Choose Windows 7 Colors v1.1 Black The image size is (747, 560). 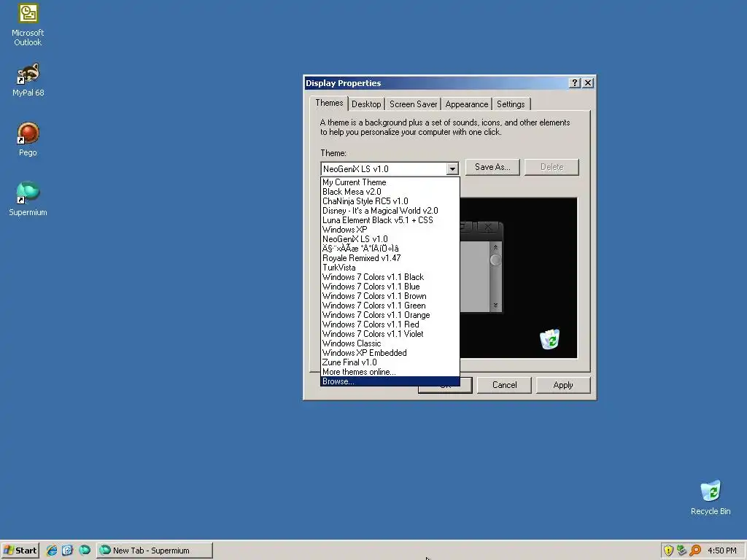(x=390, y=277)
